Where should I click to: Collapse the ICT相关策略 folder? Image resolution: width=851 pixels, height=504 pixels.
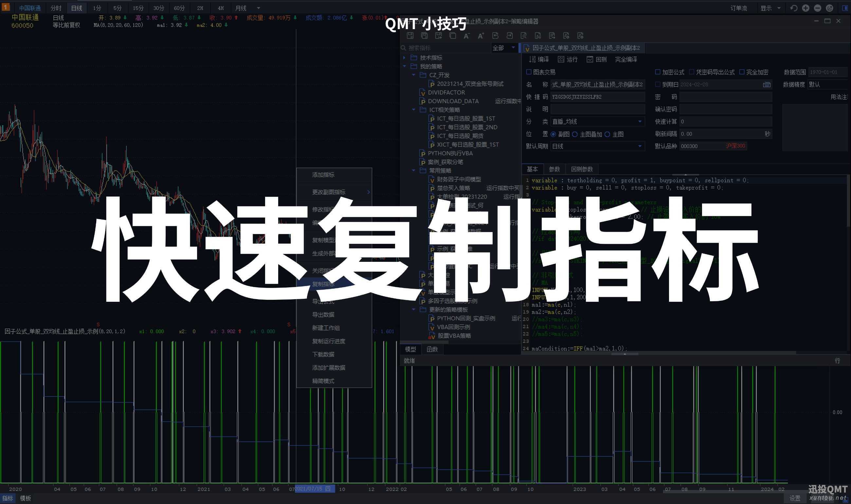click(414, 110)
